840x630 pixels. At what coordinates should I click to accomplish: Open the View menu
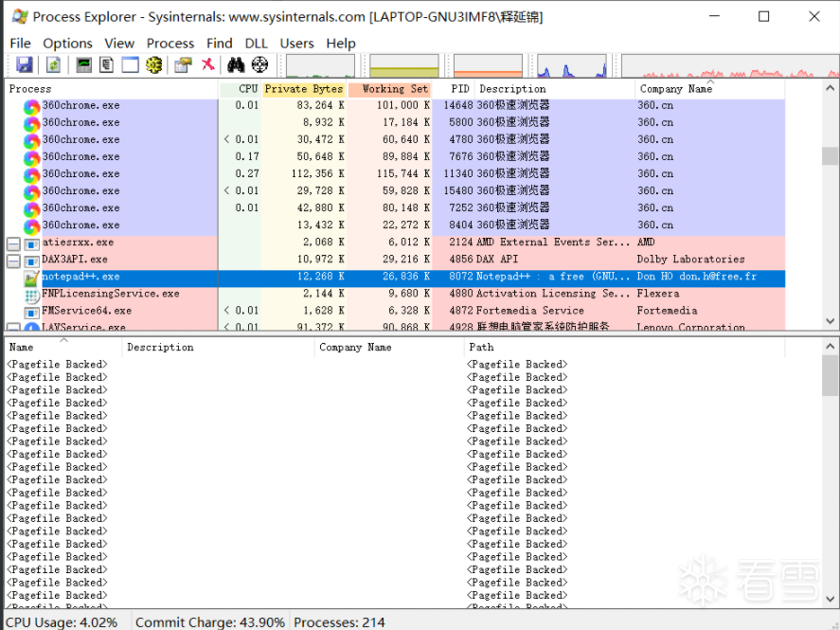pyautogui.click(x=119, y=44)
